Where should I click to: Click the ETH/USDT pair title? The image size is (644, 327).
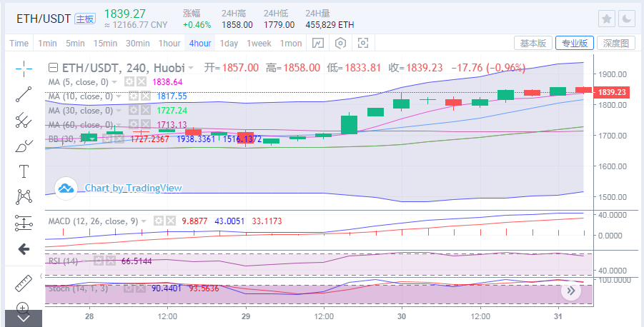point(44,19)
